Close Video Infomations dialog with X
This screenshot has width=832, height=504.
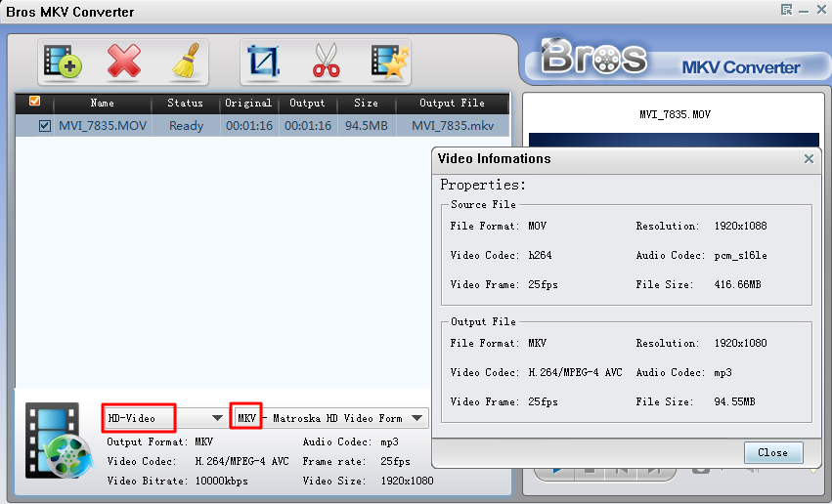coord(809,158)
